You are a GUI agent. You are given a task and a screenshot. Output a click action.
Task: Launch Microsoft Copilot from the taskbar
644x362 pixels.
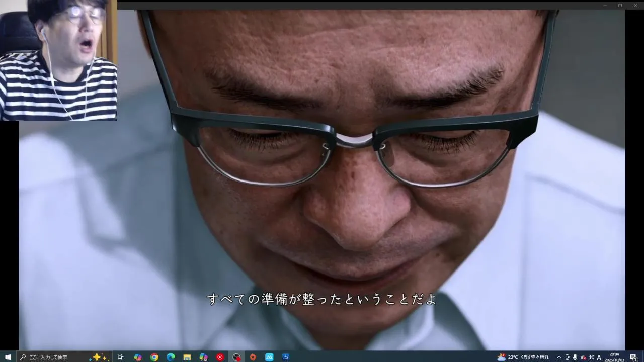point(137,357)
